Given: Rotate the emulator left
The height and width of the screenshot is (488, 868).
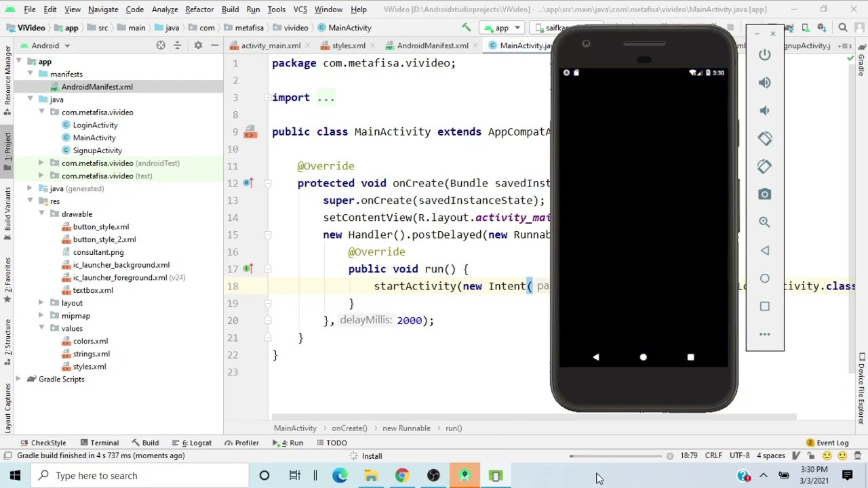Looking at the screenshot, I should pos(764,138).
